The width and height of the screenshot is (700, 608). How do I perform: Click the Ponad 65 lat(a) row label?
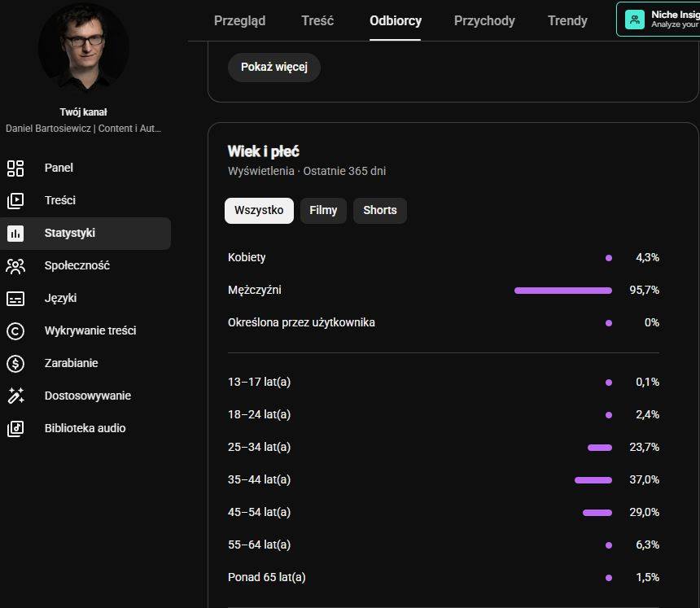(x=266, y=578)
